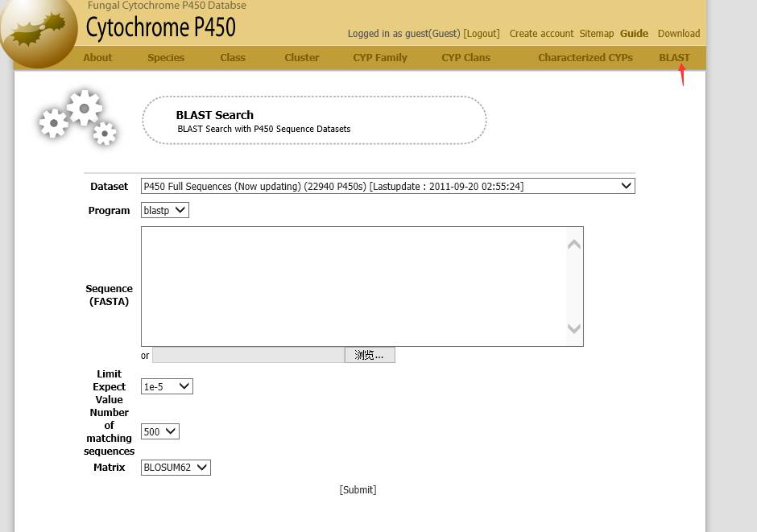
Task: Open the CYP Clans menu
Action: pos(466,57)
